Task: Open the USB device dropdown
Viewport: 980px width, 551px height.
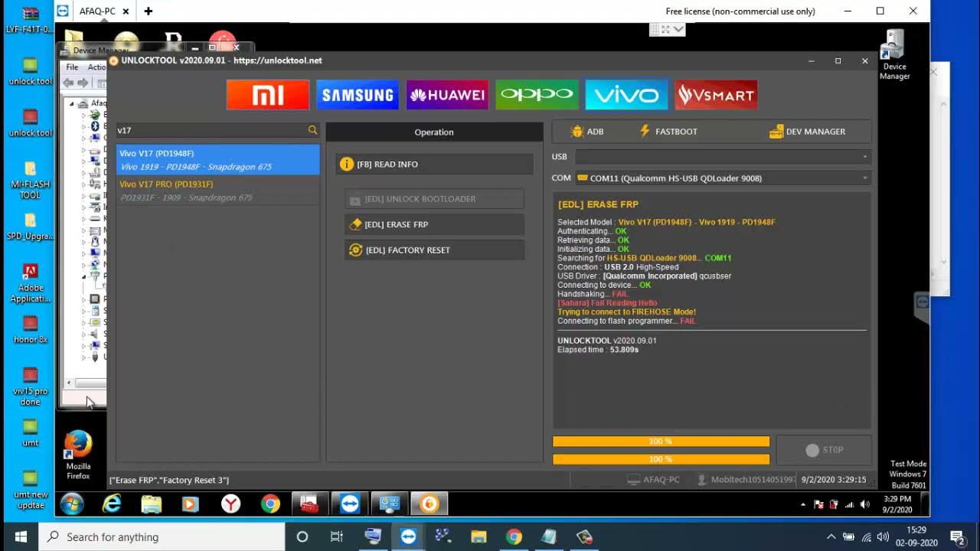Action: tap(723, 157)
